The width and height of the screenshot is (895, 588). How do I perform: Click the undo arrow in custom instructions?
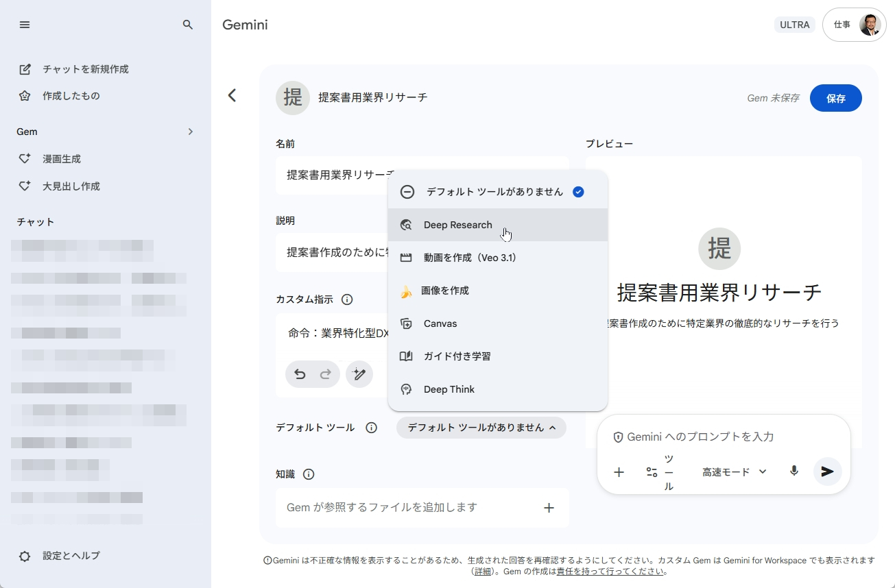300,374
